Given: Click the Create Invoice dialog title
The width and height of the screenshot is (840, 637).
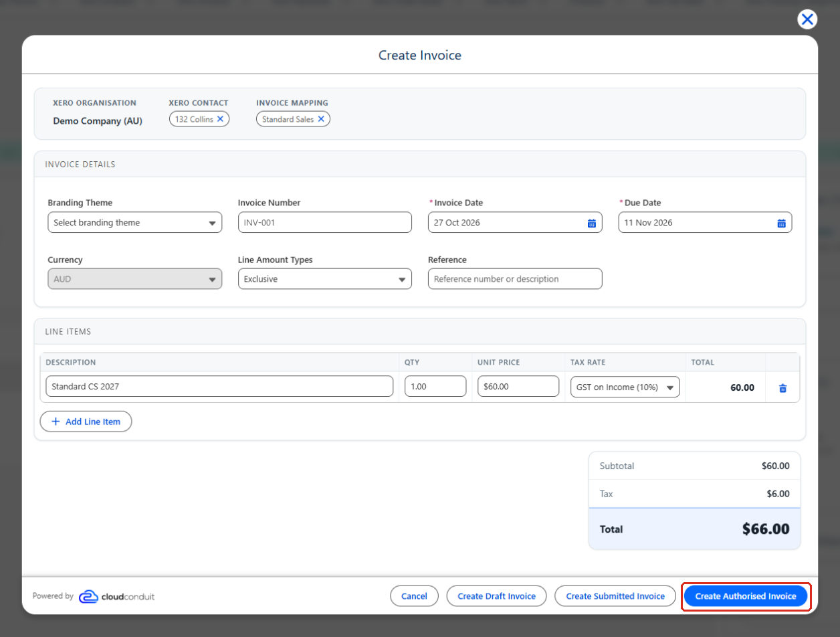Looking at the screenshot, I should point(420,55).
